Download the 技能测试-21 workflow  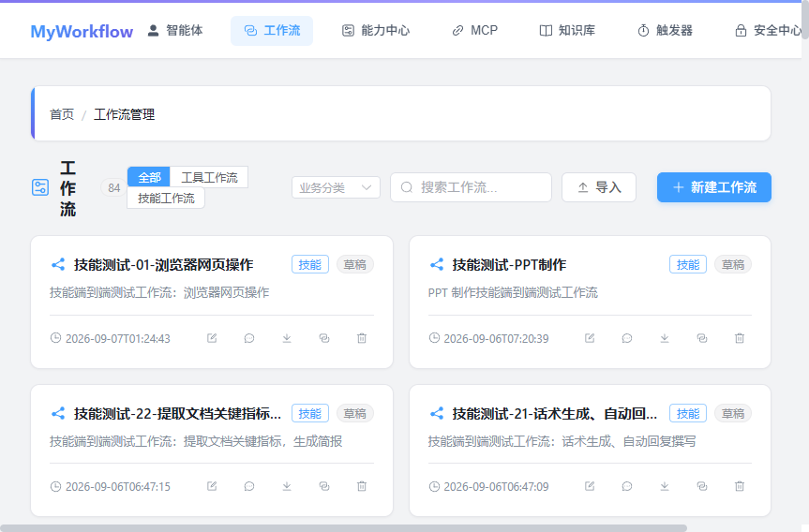point(665,486)
